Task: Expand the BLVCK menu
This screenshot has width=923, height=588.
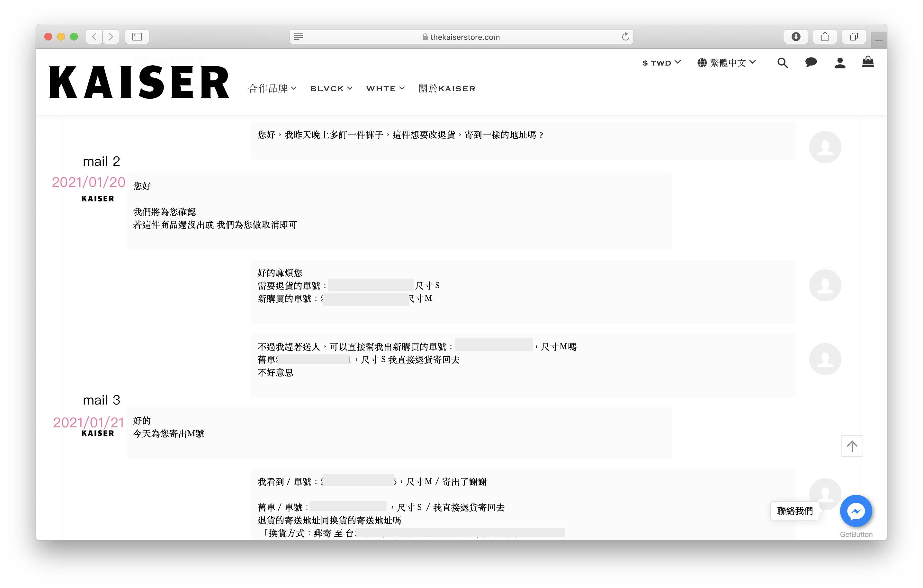Action: [x=331, y=89]
